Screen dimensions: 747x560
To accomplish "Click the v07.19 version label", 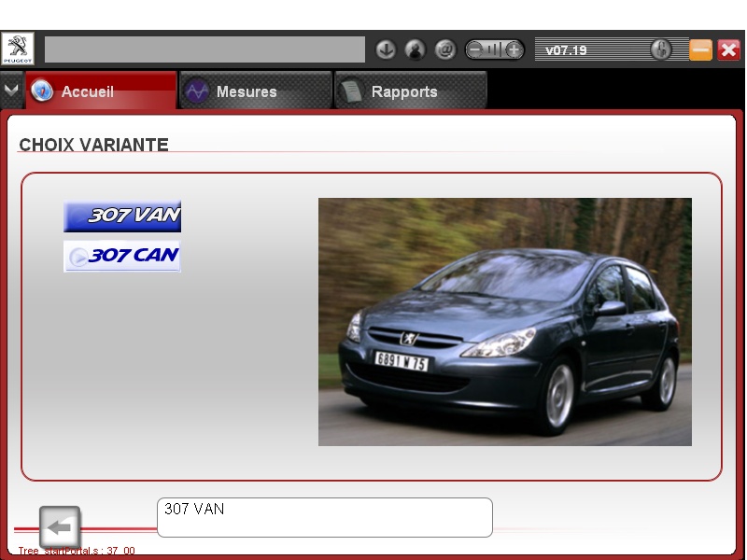I will click(x=566, y=50).
